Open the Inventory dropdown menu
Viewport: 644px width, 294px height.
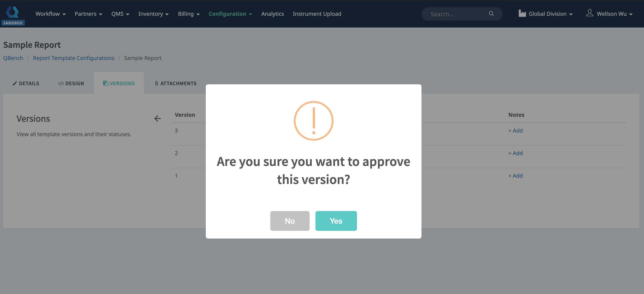(153, 14)
